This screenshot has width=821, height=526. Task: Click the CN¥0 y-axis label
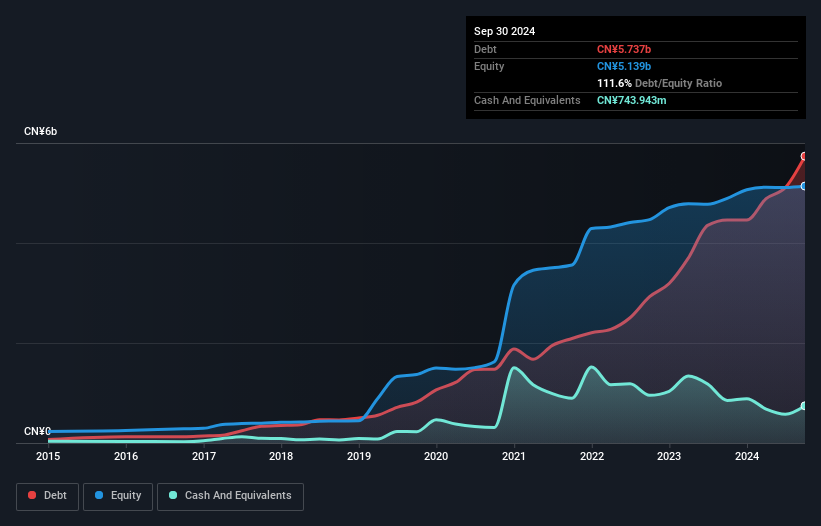(37, 431)
